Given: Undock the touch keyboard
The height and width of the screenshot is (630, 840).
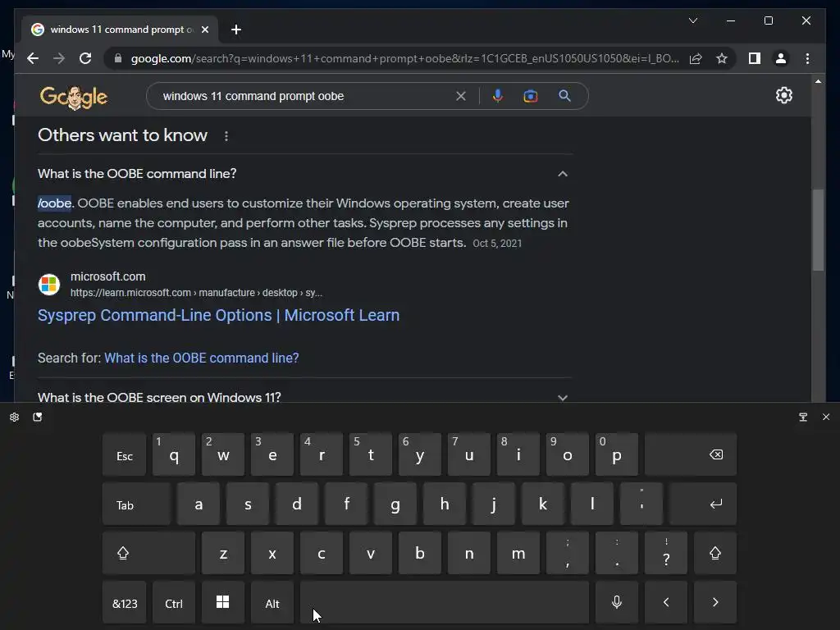Looking at the screenshot, I should pyautogui.click(x=803, y=417).
